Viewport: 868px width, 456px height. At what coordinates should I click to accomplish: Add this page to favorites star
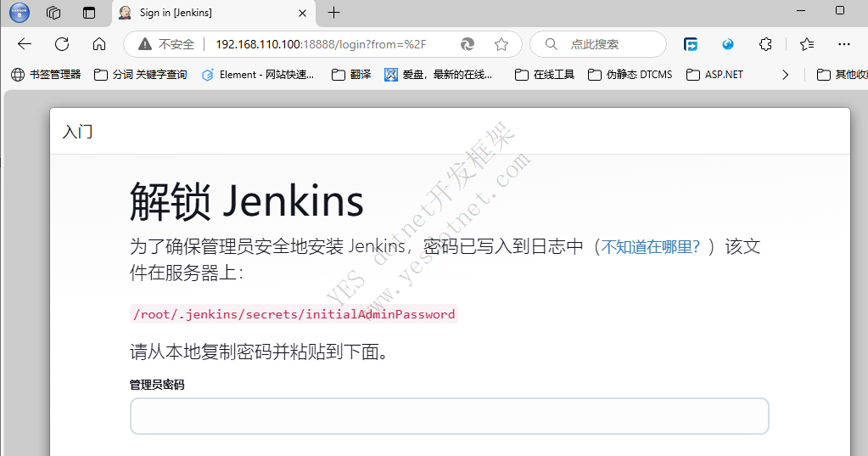pos(501,44)
